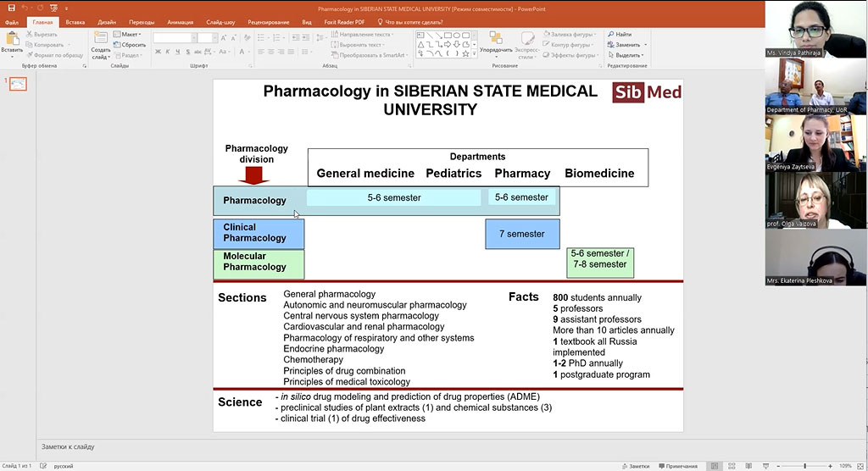Click the Undo arrow in quick access toolbar
Screen dimensions: 868x471
(x=25, y=8)
